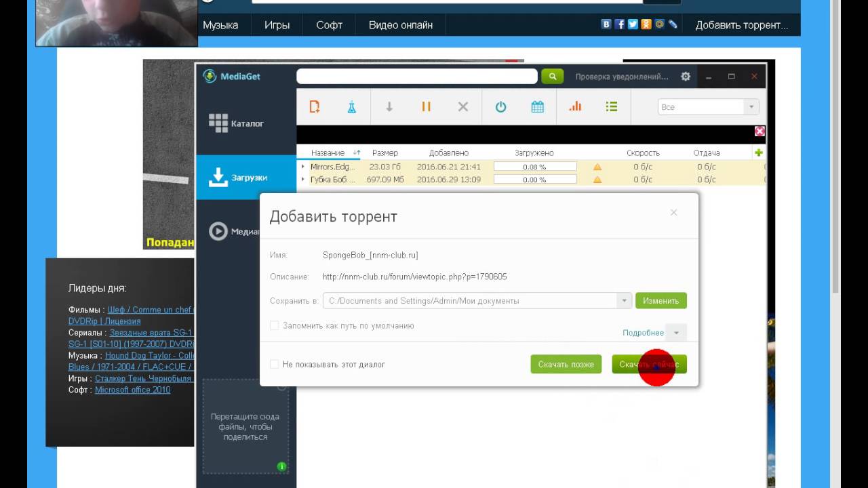The width and height of the screenshot is (868, 488).
Task: Click the green Изменить button
Action: (661, 300)
